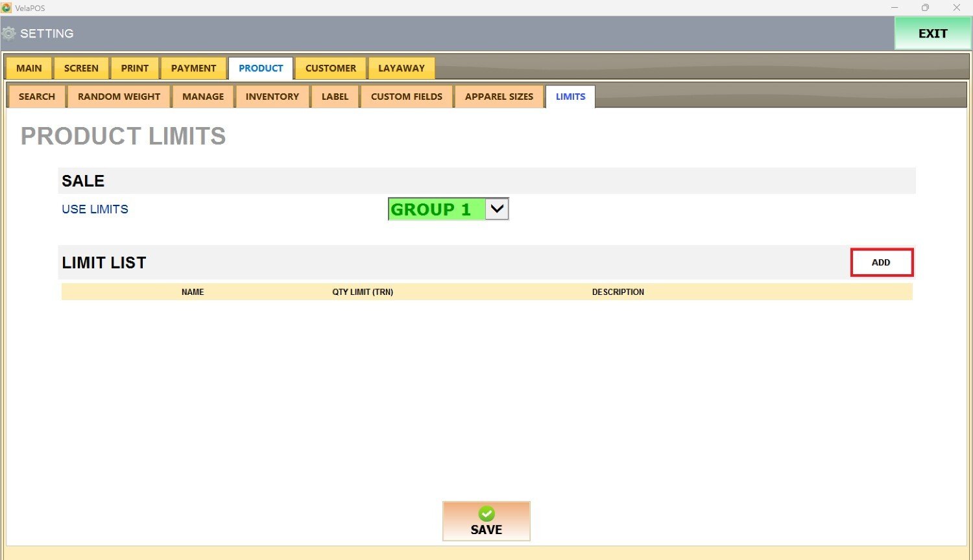Image resolution: width=973 pixels, height=560 pixels.
Task: Go to the Inventory sub-tab
Action: [272, 97]
